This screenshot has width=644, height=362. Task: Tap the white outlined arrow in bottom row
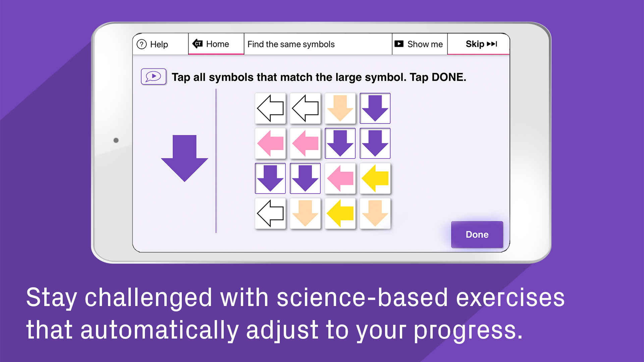[270, 213]
